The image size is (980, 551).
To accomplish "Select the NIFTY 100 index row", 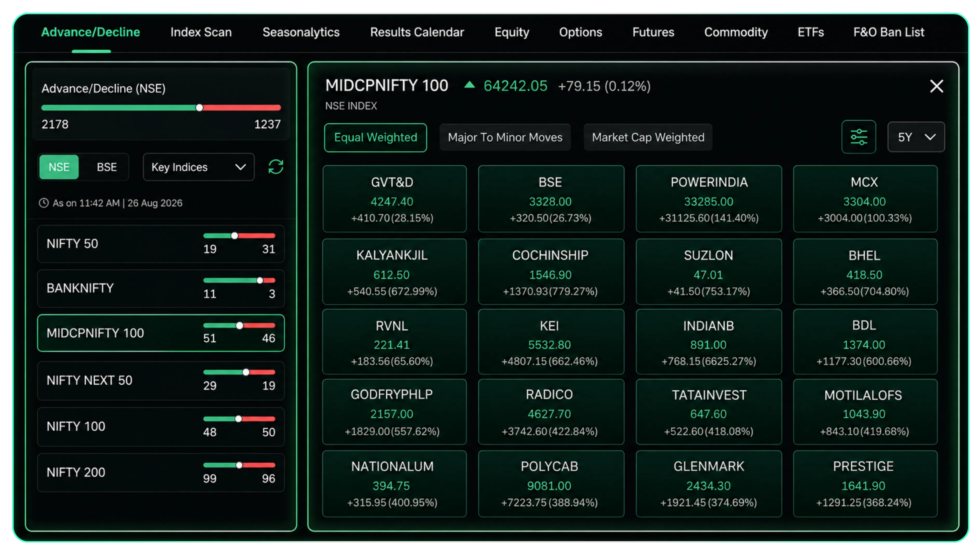I will (161, 426).
